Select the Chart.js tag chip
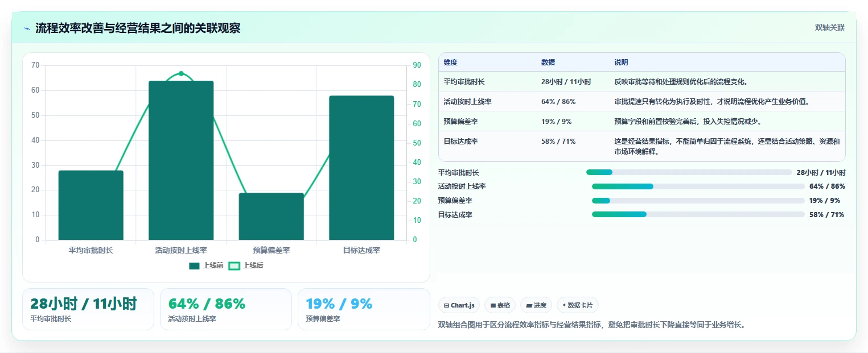The image size is (868, 353). point(459,305)
